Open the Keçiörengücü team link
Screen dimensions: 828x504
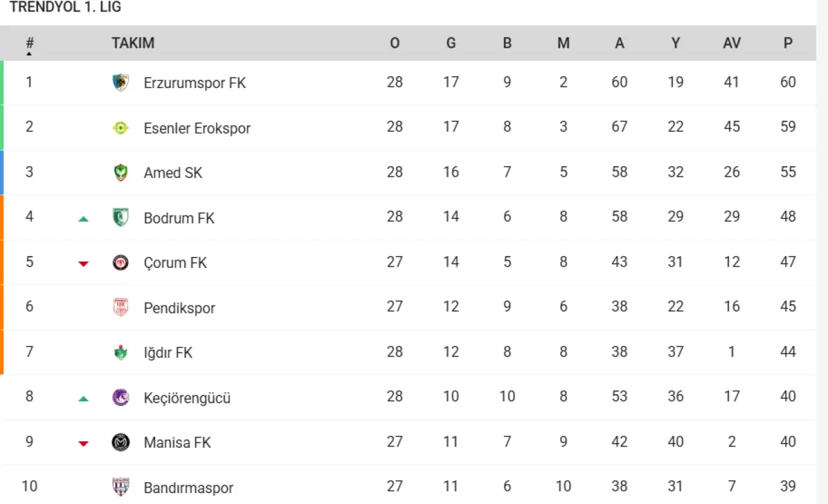click(187, 397)
